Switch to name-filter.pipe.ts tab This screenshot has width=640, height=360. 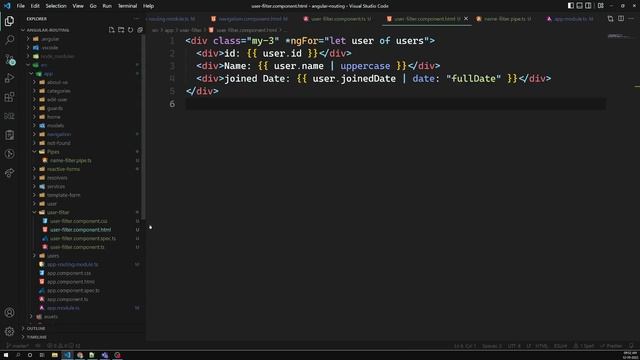click(504, 19)
